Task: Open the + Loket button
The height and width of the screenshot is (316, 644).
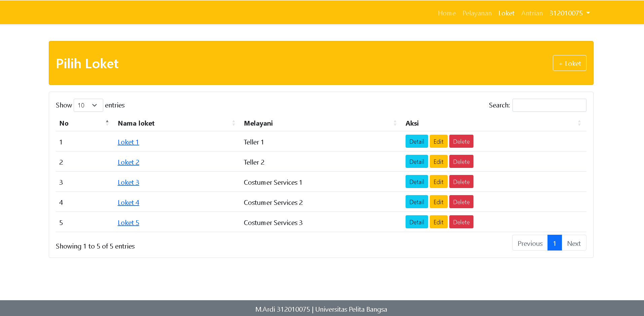Action: click(569, 63)
